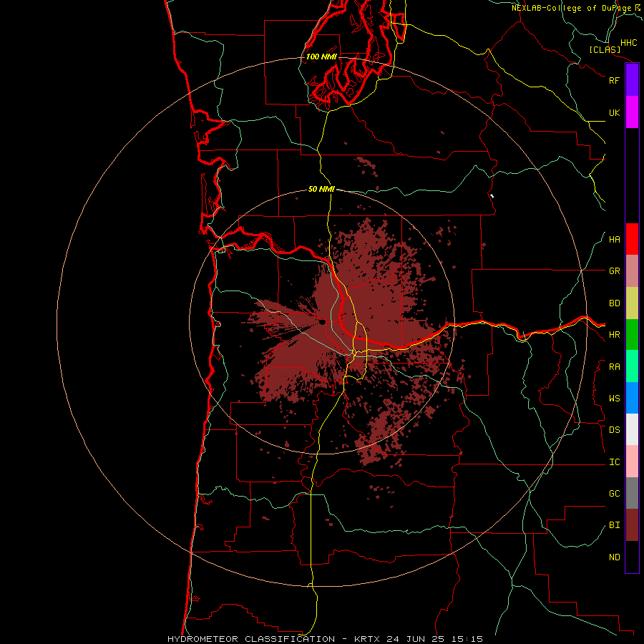Click the HA red legend swatch

click(x=632, y=239)
